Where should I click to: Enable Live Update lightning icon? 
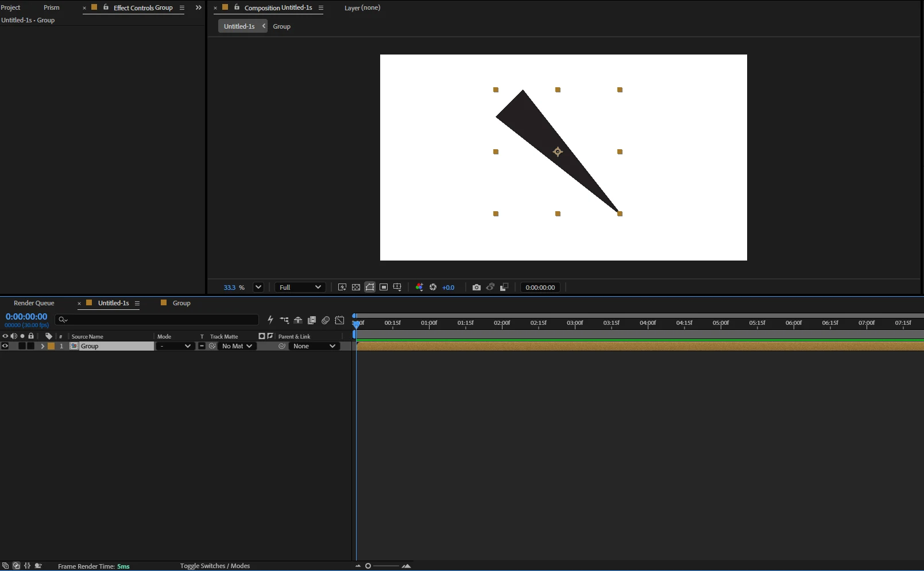pyautogui.click(x=270, y=320)
